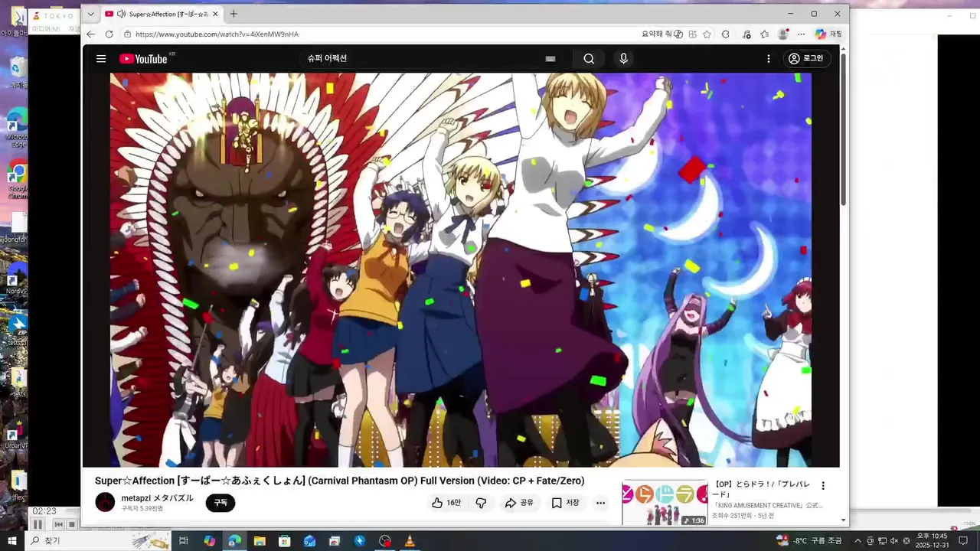Go to the YouTube home logo

143,59
